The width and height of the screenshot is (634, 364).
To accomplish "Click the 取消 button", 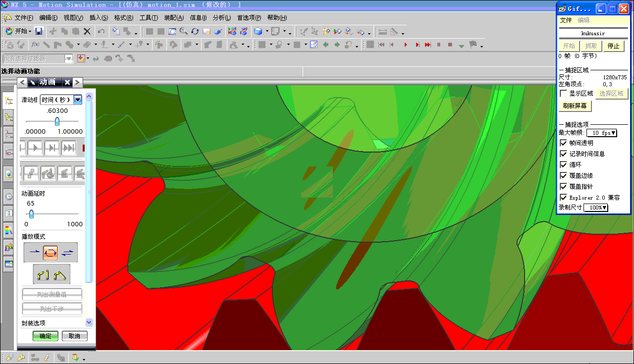I will [x=74, y=336].
